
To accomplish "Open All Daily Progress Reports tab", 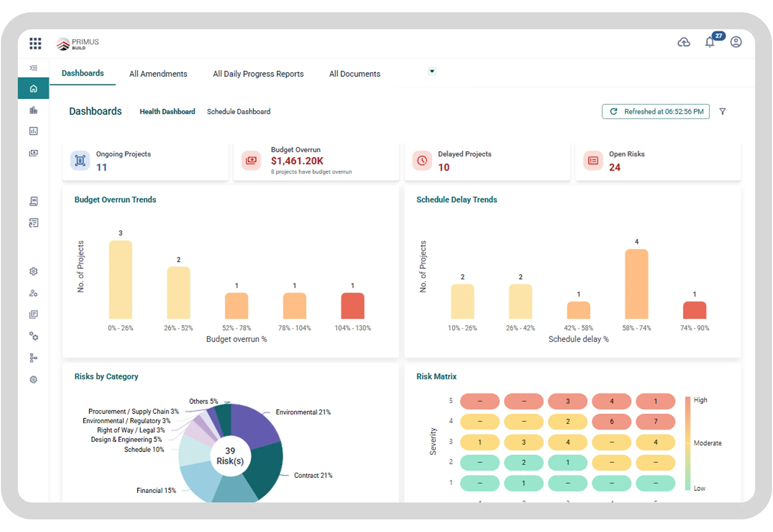I will (258, 74).
